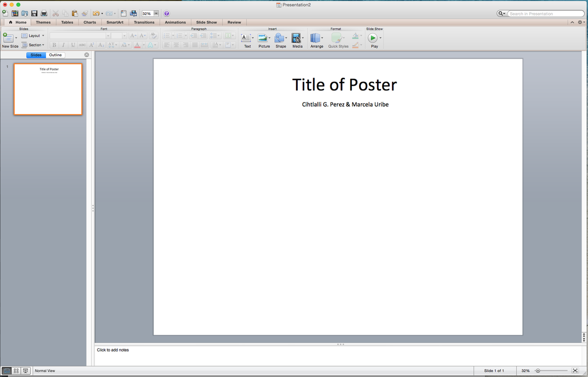
Task: Open the Transitions ribbon tab
Action: point(144,22)
